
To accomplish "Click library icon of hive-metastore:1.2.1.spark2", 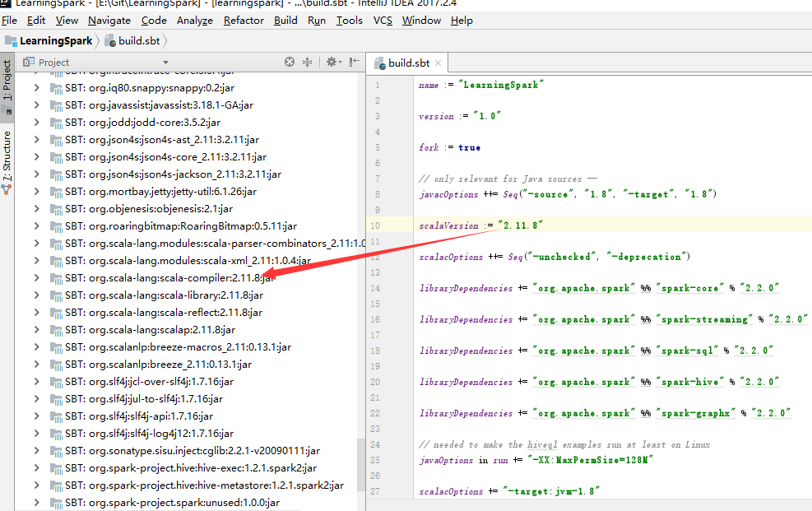I will tap(56, 485).
